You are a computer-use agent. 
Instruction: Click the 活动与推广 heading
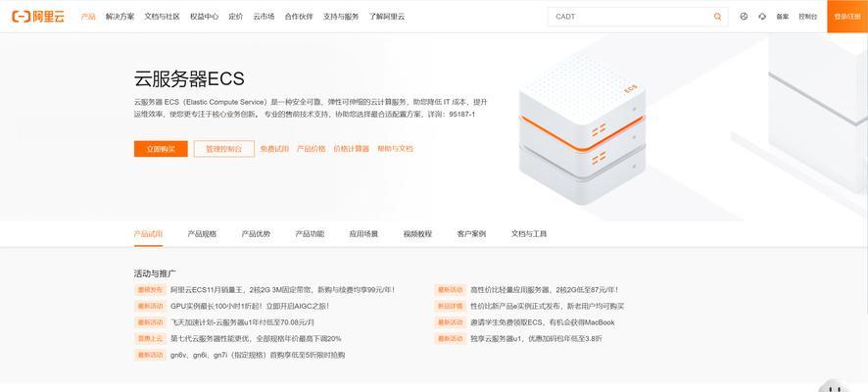[x=155, y=273]
